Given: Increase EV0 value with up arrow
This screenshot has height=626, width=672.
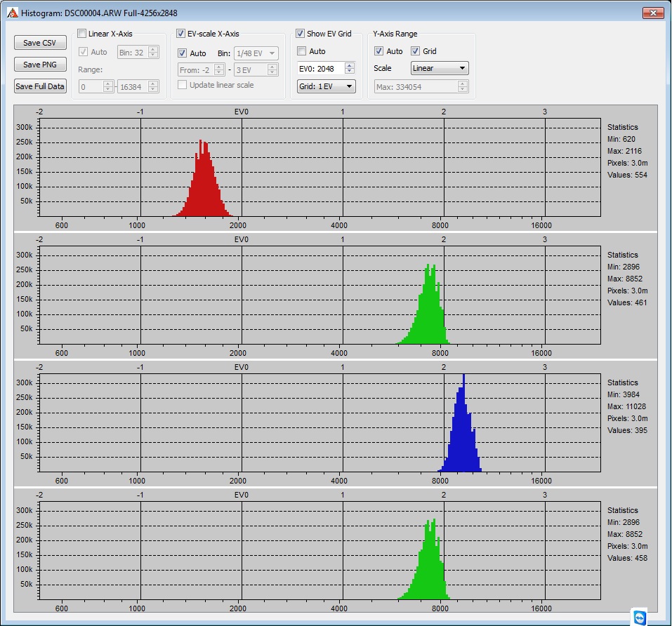Looking at the screenshot, I should pos(349,65).
